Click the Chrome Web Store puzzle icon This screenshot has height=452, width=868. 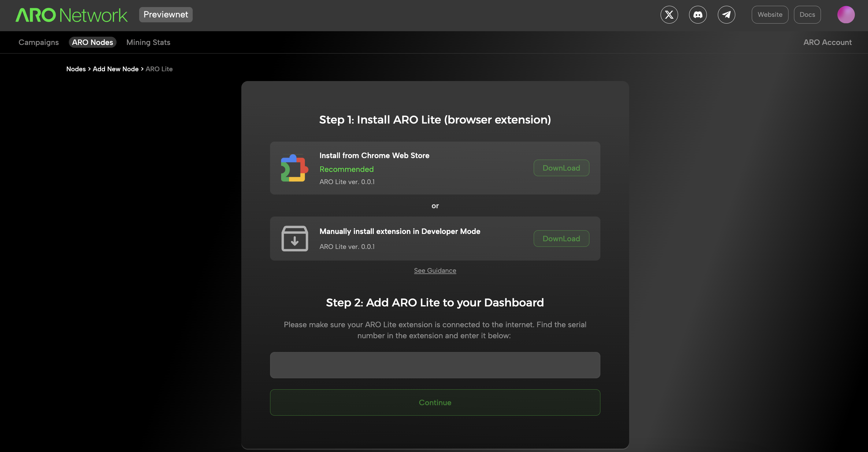click(x=295, y=168)
